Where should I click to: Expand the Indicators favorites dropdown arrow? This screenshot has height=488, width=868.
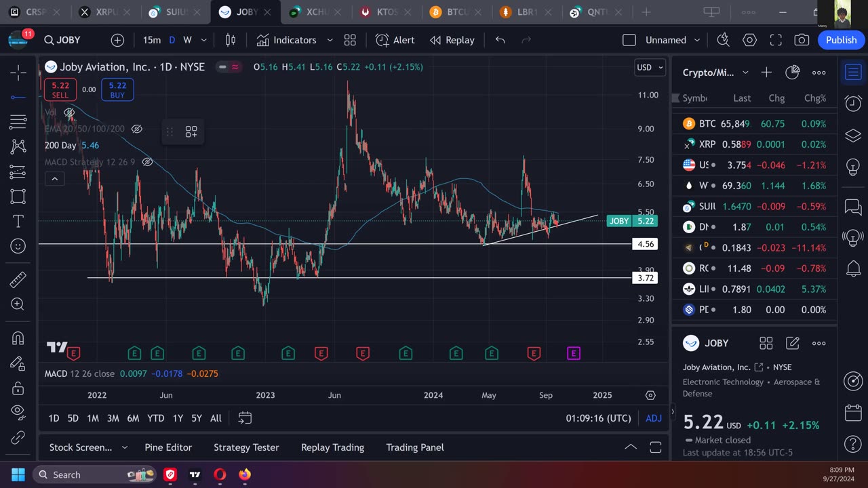(330, 40)
